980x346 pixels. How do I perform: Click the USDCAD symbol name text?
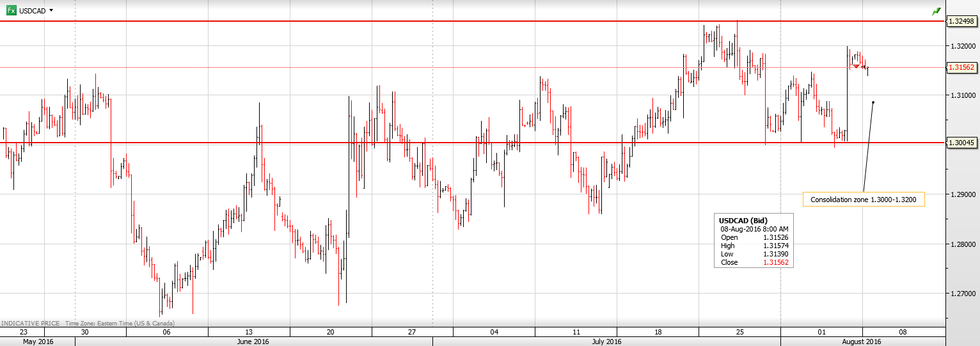click(32, 11)
